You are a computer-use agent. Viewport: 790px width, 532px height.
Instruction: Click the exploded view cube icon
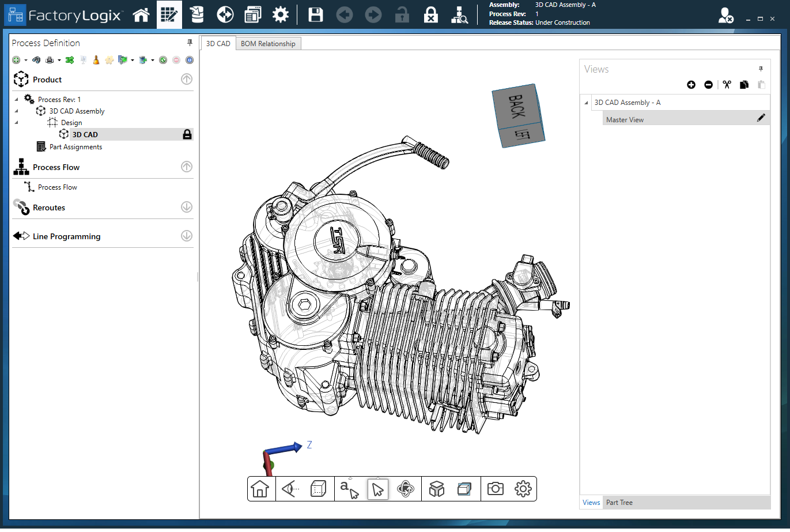click(x=437, y=489)
